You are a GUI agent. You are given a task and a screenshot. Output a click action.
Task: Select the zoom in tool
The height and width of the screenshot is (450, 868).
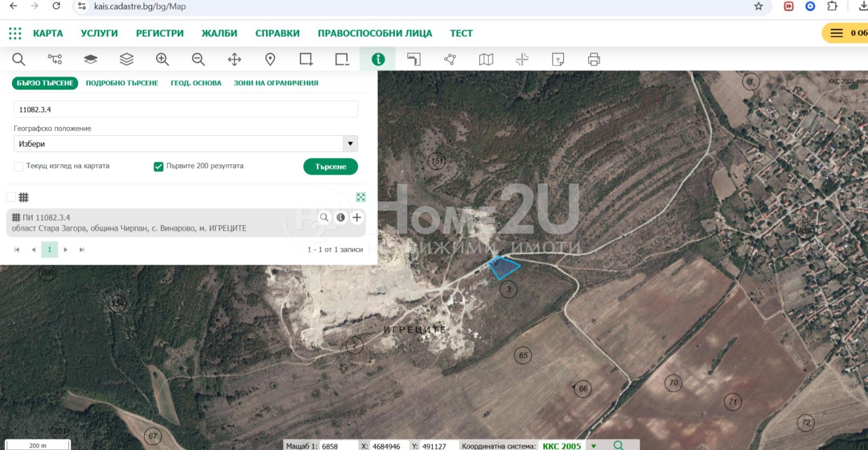click(162, 59)
